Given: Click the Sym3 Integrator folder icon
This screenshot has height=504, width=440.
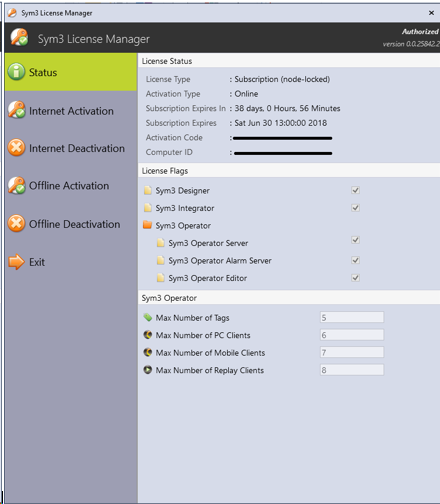Looking at the screenshot, I should [x=147, y=208].
